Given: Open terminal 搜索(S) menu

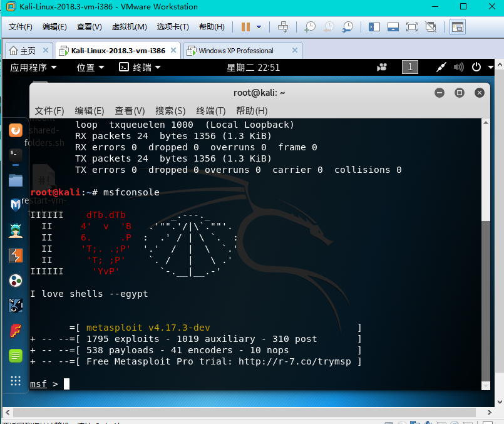Looking at the screenshot, I should tap(170, 111).
